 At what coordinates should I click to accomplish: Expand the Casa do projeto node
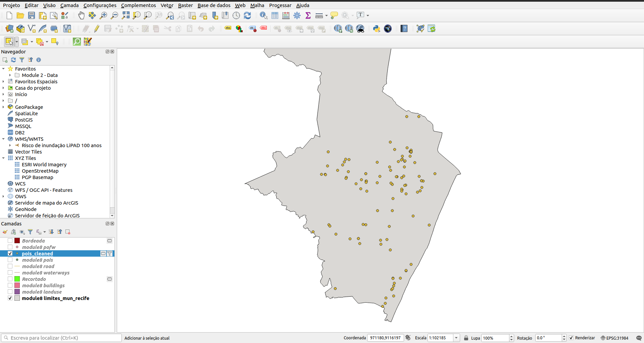pyautogui.click(x=3, y=88)
